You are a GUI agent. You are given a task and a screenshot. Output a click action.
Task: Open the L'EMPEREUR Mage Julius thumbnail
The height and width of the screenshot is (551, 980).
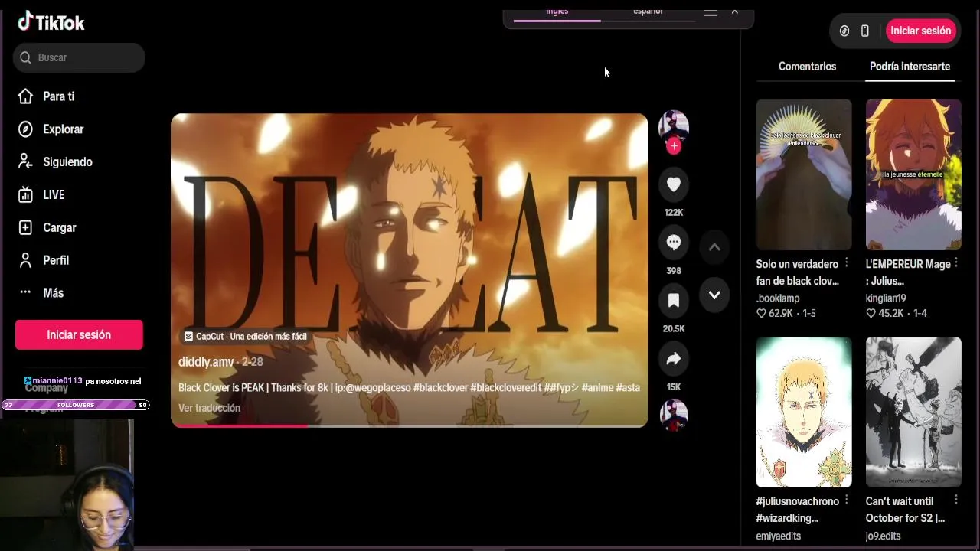[x=913, y=174]
